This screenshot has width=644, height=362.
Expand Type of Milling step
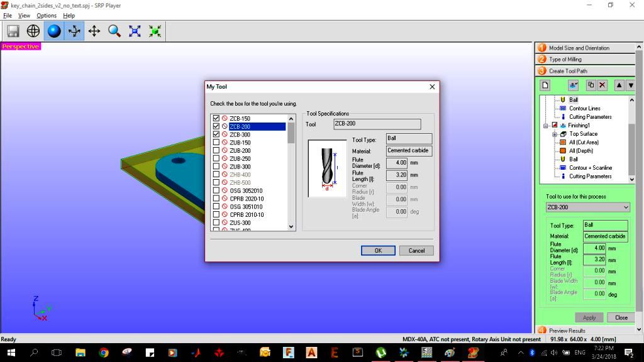click(x=586, y=60)
